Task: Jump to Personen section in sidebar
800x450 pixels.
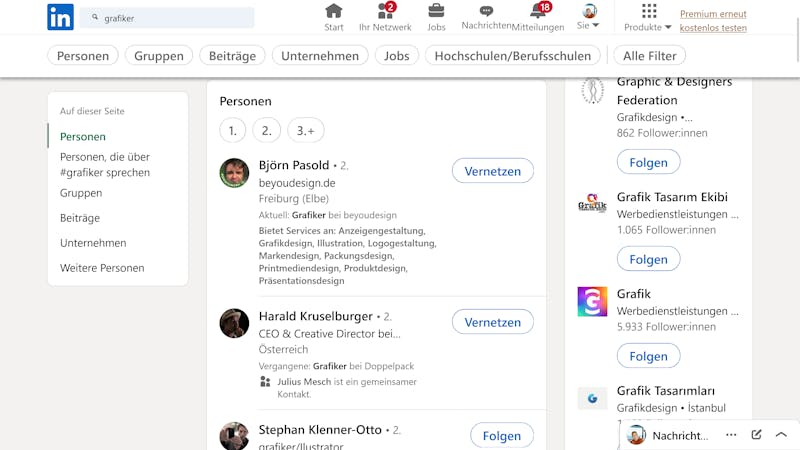Action: [83, 136]
